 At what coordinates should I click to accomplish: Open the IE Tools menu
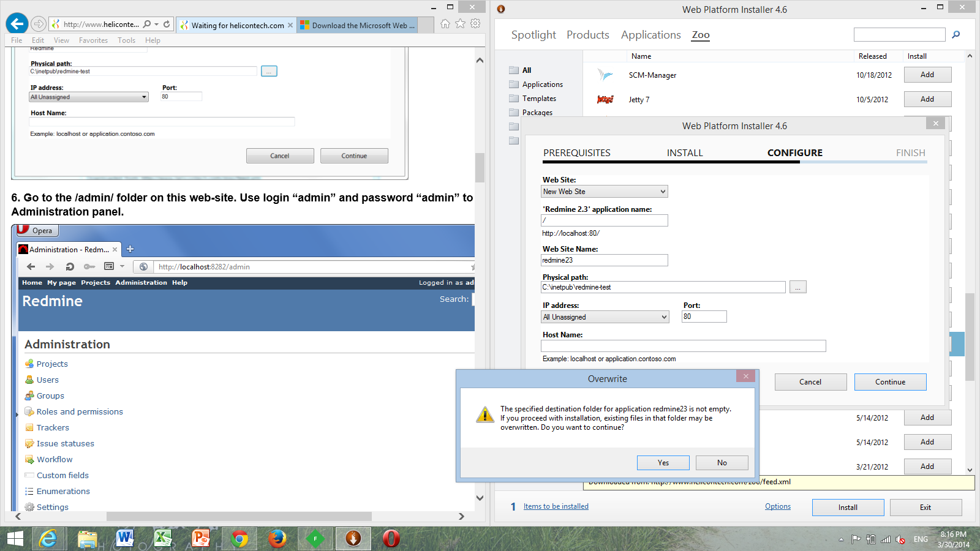click(127, 40)
